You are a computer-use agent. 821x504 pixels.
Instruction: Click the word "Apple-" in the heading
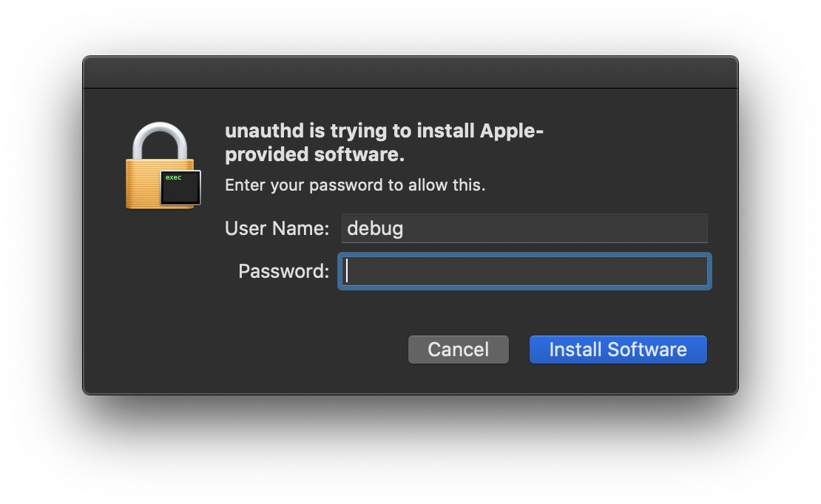point(512,132)
